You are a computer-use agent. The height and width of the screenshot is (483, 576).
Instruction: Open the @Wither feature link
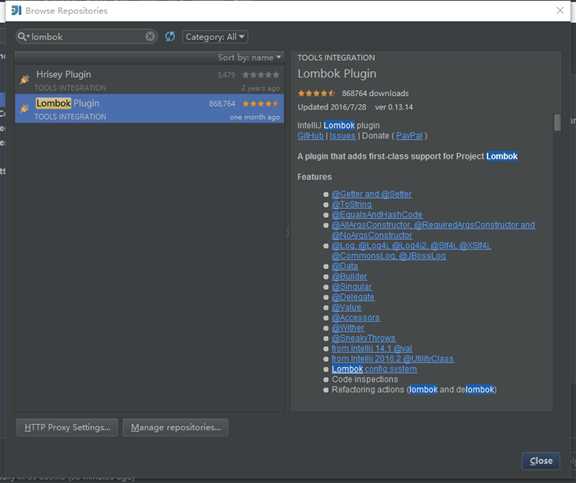348,328
